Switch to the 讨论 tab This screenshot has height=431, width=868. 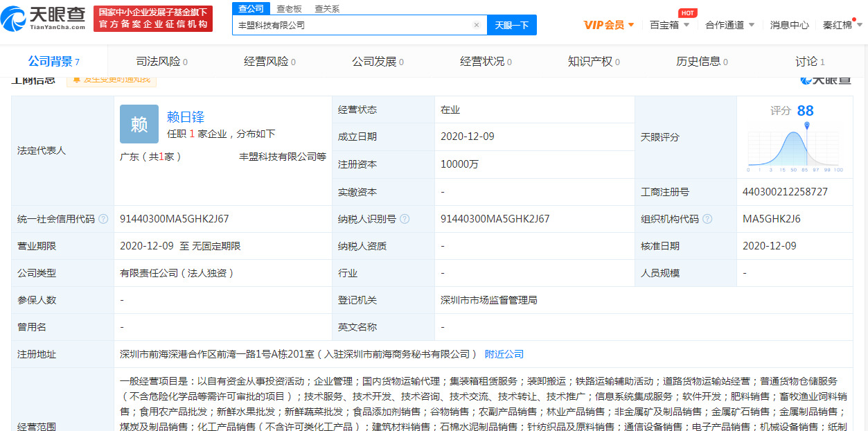click(x=810, y=62)
